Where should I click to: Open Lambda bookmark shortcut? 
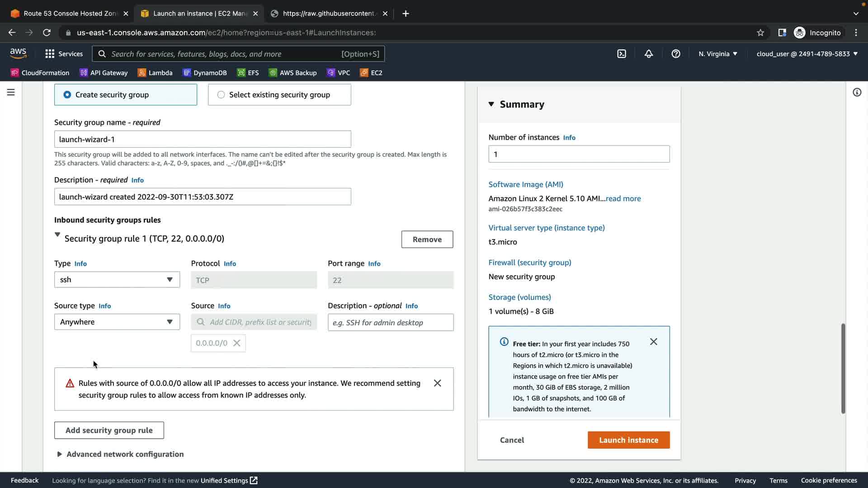(155, 73)
